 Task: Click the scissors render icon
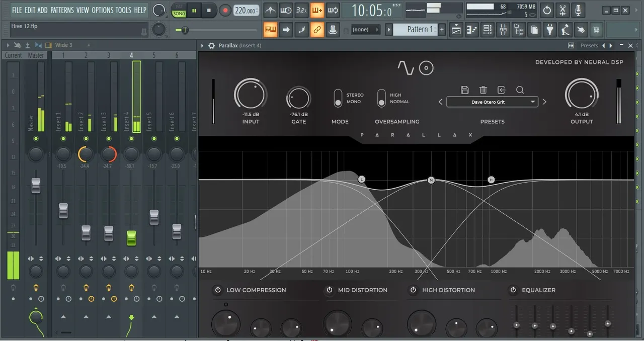click(562, 10)
